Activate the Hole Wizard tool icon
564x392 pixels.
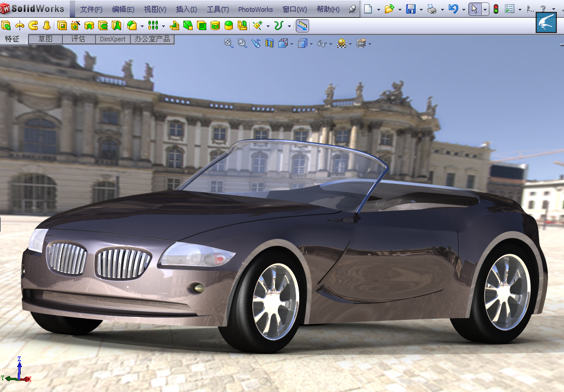[x=75, y=25]
